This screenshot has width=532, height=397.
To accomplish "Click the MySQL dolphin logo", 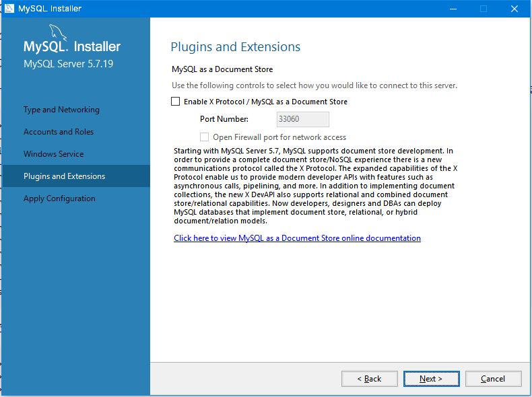I will (x=59, y=34).
